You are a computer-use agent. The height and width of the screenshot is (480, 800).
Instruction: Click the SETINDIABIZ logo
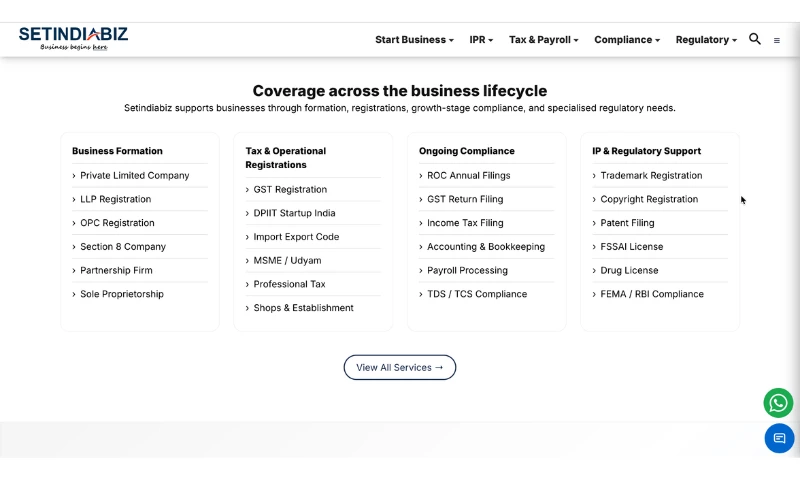(x=73, y=39)
